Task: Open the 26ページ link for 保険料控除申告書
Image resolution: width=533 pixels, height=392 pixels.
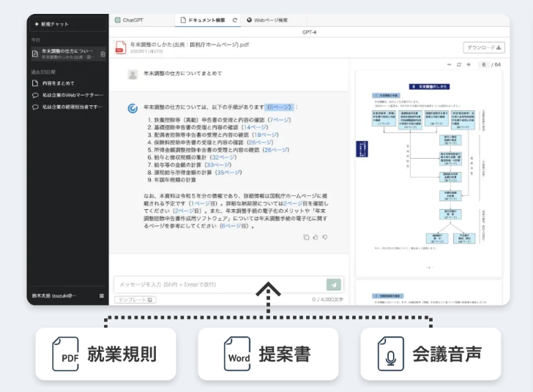Action: point(260,143)
